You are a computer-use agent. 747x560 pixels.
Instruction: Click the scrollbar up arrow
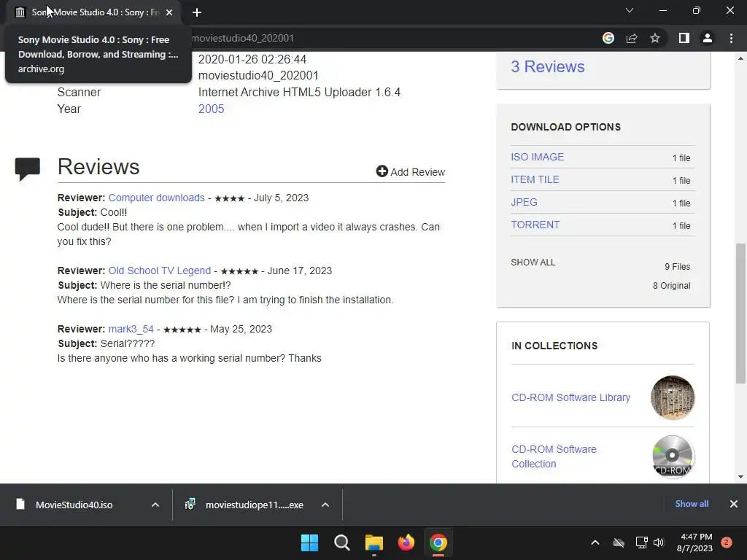pos(740,58)
